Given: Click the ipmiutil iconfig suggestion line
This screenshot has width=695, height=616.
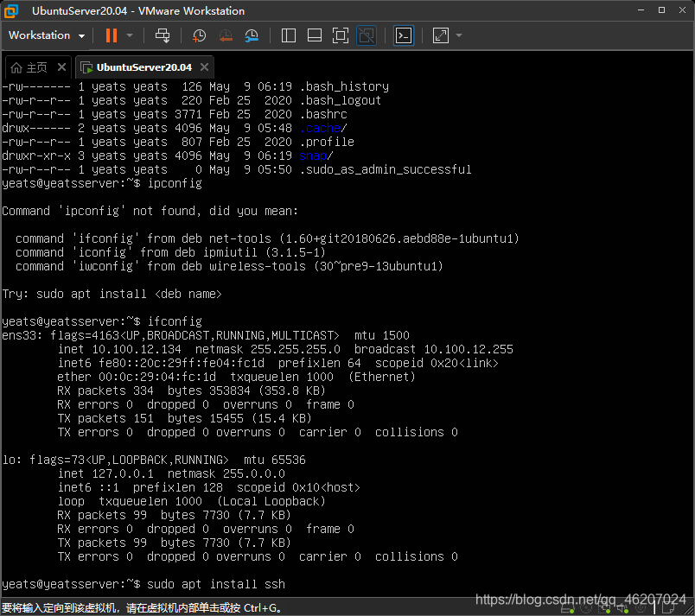Looking at the screenshot, I should tap(170, 252).
